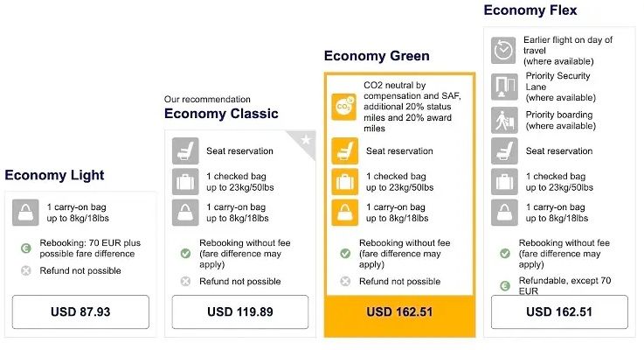
Task: Select Economy Light fare for USD 87.93
Action: point(80,312)
